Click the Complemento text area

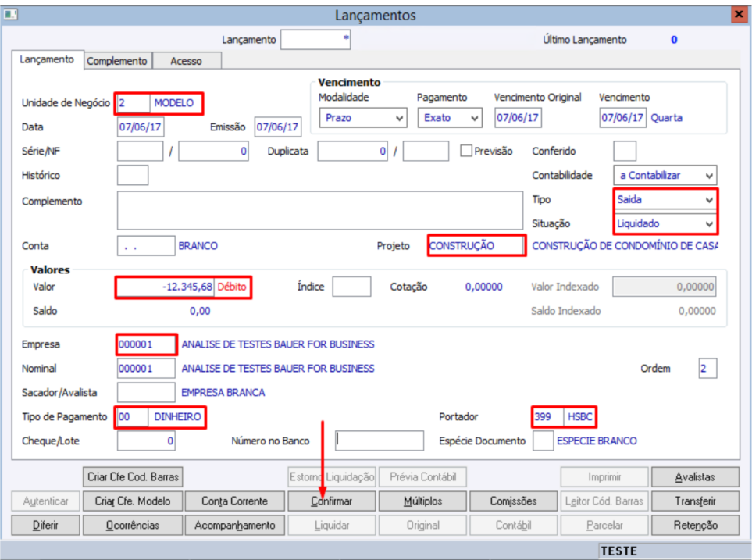(320, 211)
